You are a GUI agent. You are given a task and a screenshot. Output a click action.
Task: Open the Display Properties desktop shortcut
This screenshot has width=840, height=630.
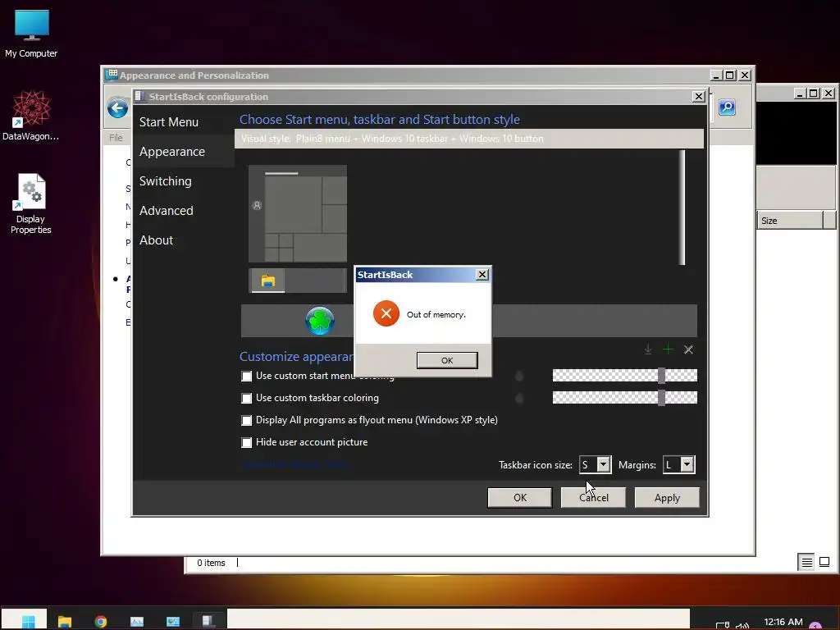(x=31, y=203)
